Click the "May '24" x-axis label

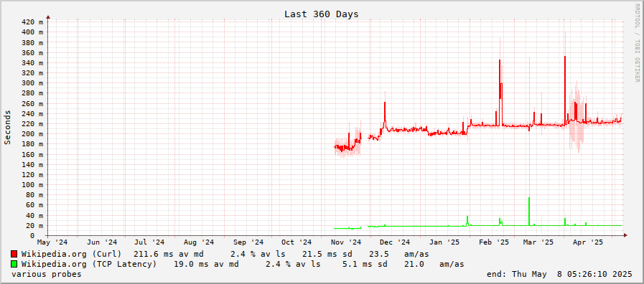point(52,242)
